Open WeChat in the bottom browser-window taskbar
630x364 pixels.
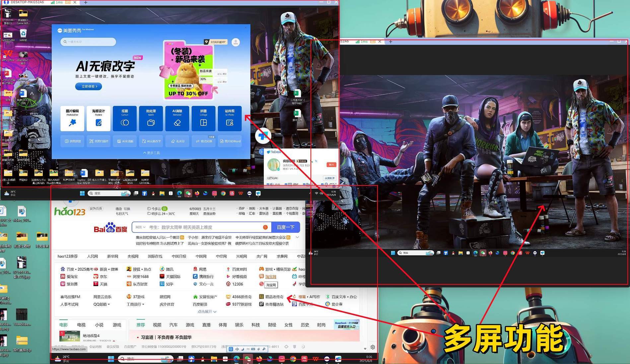[x=248, y=359]
